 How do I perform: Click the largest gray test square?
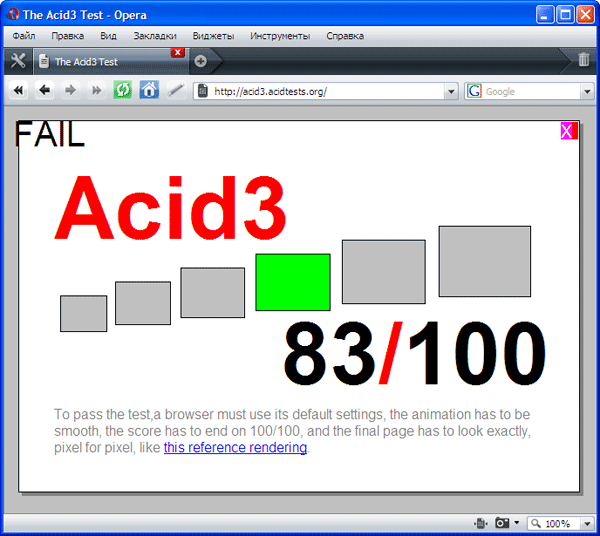tap(485, 261)
